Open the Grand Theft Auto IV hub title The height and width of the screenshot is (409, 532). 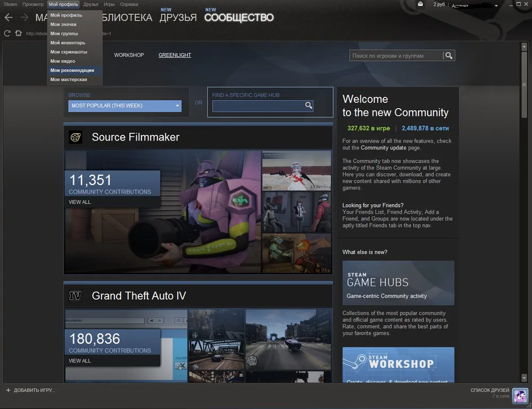click(139, 296)
